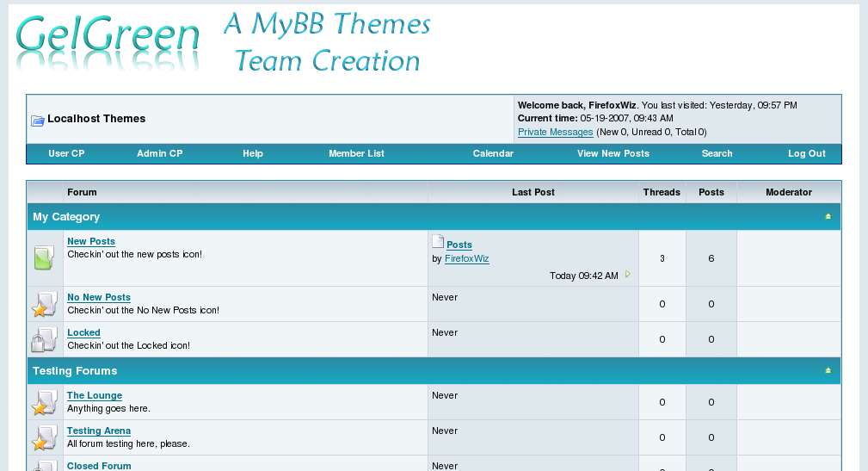Viewport: 868px width, 471px height.
Task: Click Log Out in the navigation bar
Action: [x=806, y=154]
